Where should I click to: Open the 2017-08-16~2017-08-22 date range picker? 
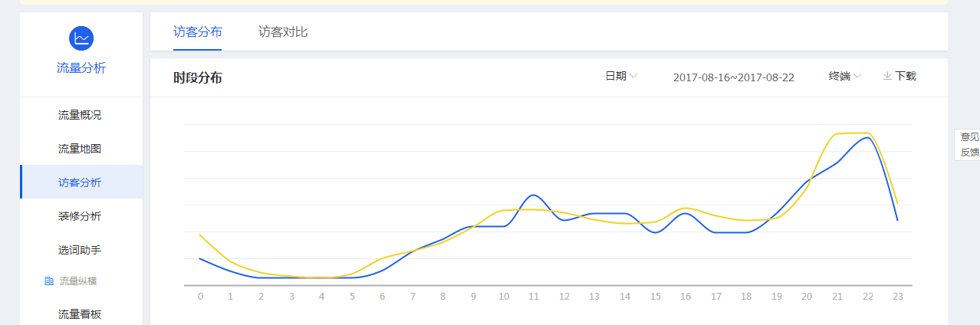(733, 77)
